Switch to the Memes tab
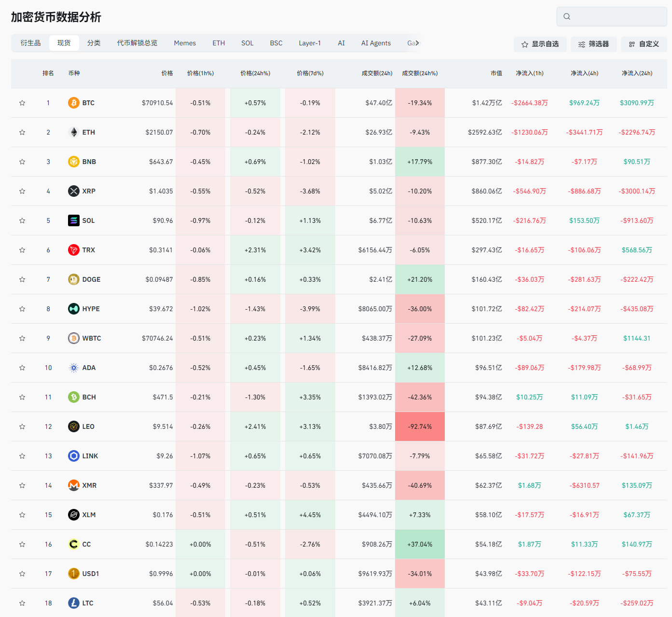Image resolution: width=672 pixels, height=617 pixels. pos(185,43)
